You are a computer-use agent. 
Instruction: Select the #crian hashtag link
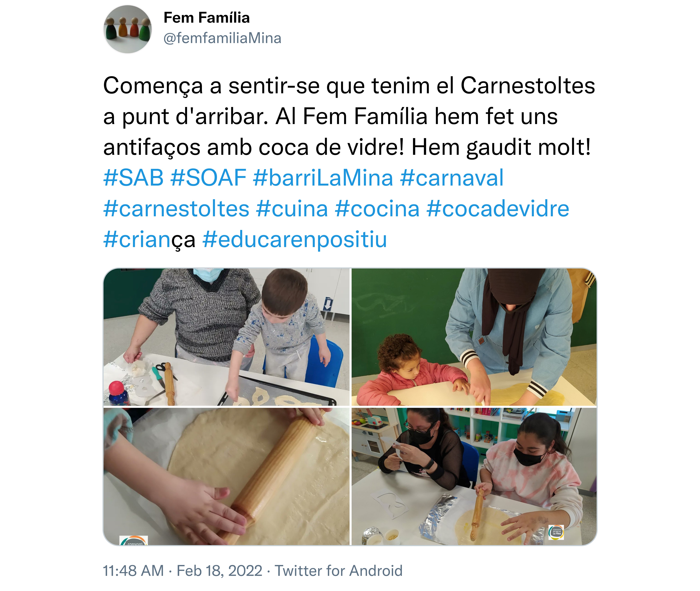point(137,239)
